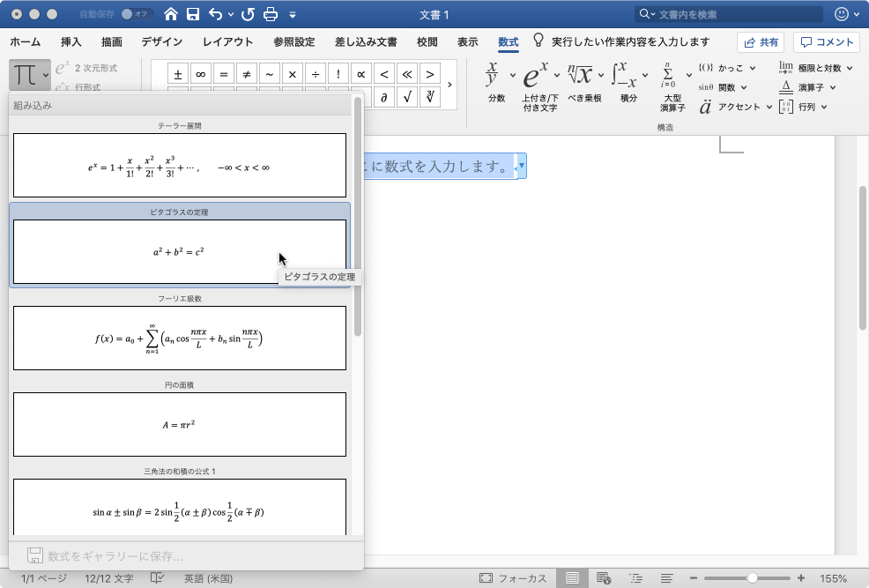The image size is (869, 588).
Task: Insert the tilde symbol
Action: pyautogui.click(x=270, y=74)
